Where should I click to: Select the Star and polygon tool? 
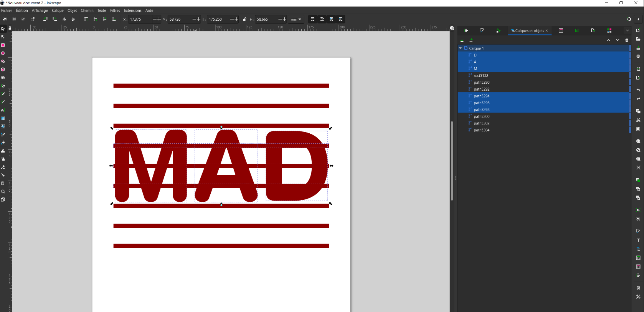(x=3, y=61)
